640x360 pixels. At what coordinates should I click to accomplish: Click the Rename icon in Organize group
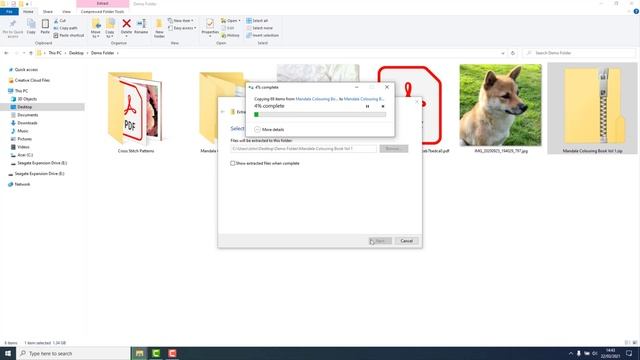[141, 24]
